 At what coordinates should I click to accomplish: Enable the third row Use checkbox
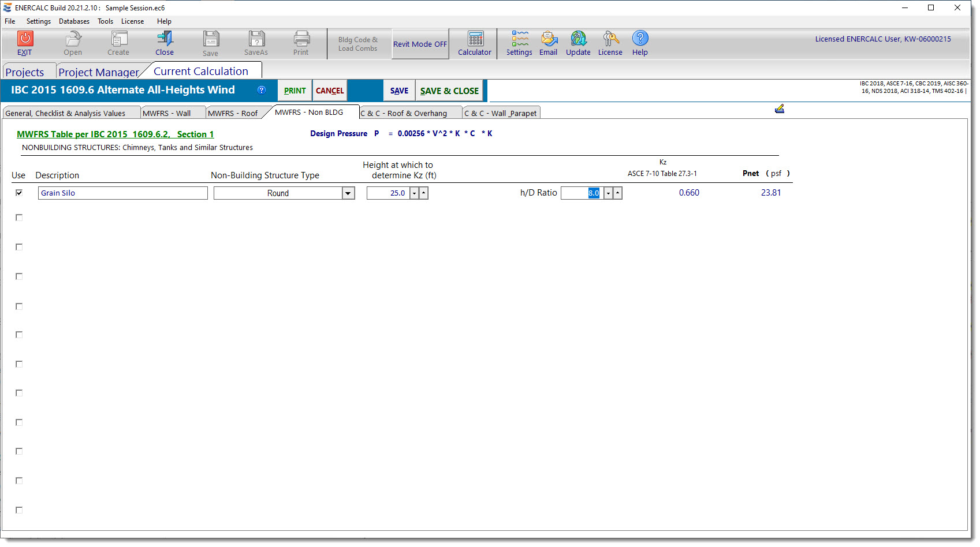click(x=19, y=247)
